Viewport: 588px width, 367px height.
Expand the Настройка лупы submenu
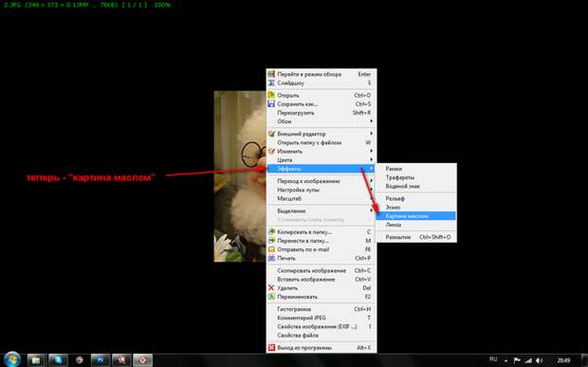[322, 190]
